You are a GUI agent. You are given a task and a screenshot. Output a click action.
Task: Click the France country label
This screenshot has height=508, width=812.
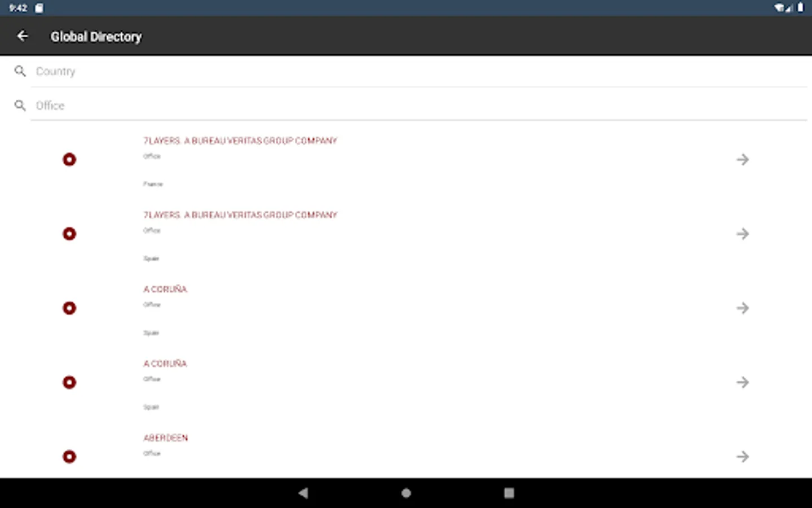pos(153,184)
